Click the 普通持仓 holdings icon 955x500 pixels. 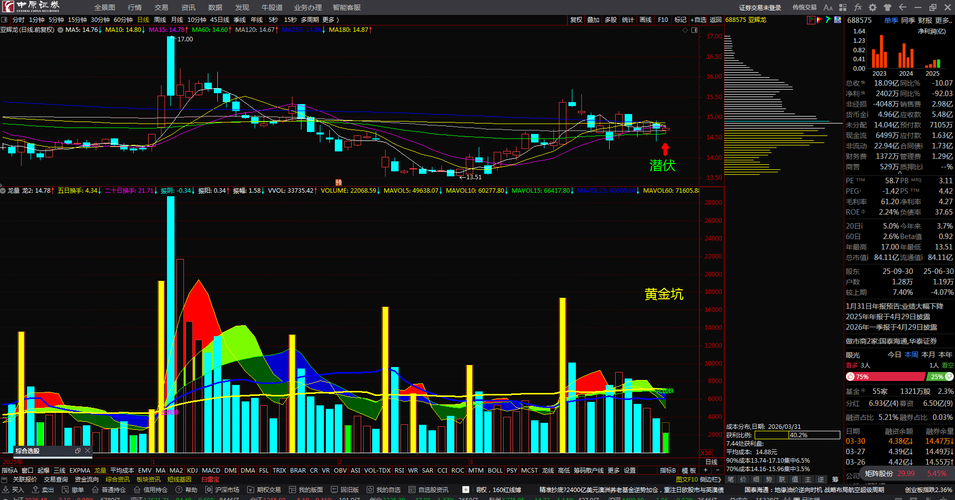tap(95, 490)
